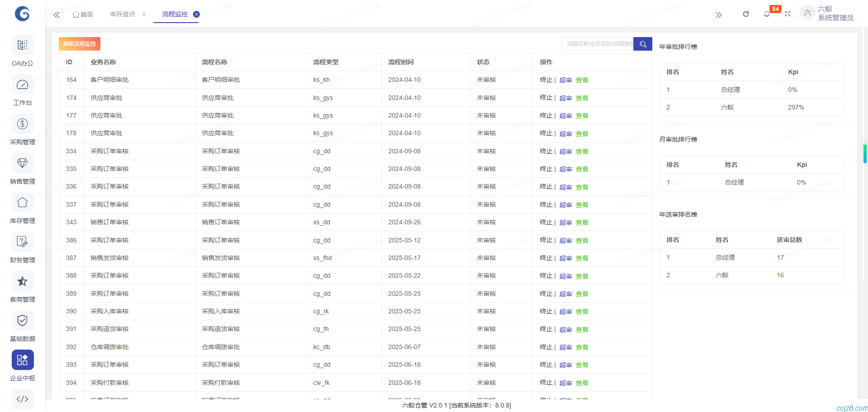Click 终止 link on row ID 164
868x412 pixels.
pyautogui.click(x=547, y=80)
